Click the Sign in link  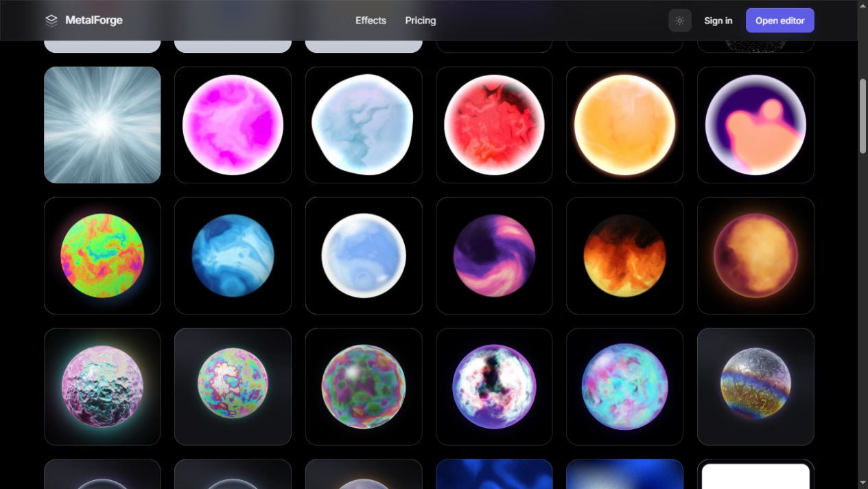coord(718,21)
